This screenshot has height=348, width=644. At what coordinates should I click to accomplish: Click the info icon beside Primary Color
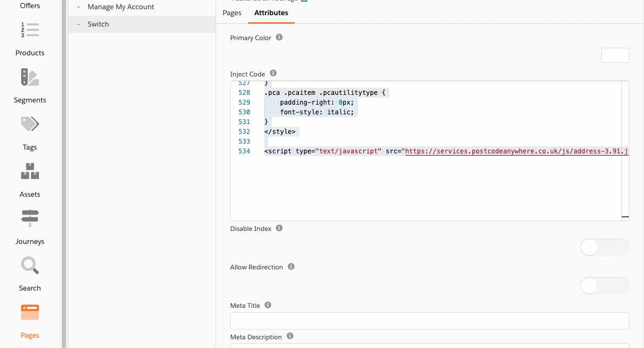pyautogui.click(x=279, y=37)
